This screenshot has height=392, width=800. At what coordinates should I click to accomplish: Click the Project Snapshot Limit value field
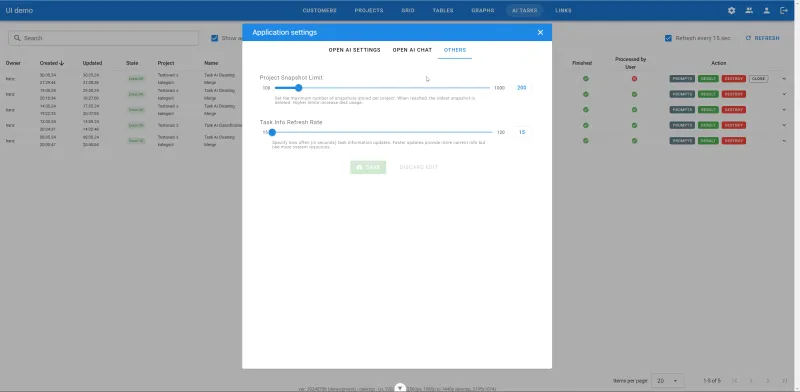[x=521, y=88]
